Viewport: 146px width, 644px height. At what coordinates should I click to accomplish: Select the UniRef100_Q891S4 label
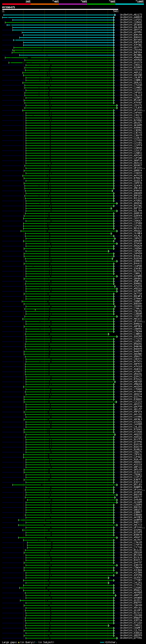click(131, 394)
